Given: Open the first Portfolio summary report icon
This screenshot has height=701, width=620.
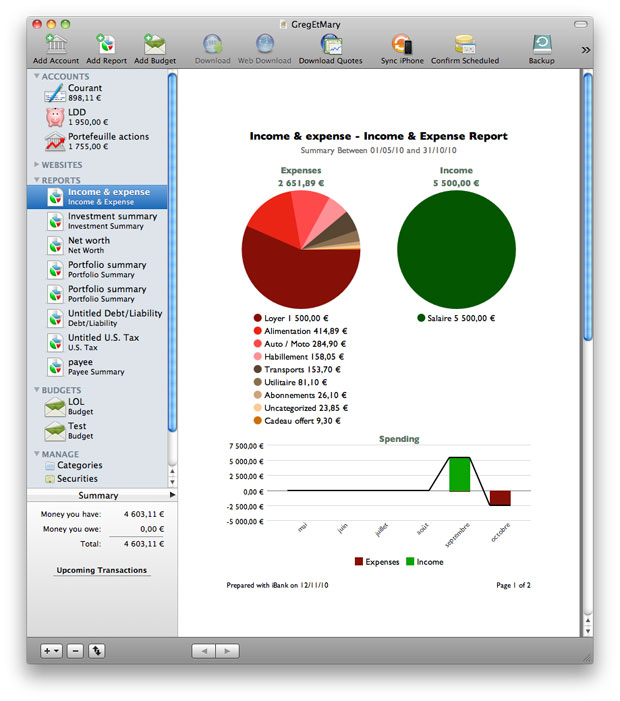Looking at the screenshot, I should (x=55, y=270).
